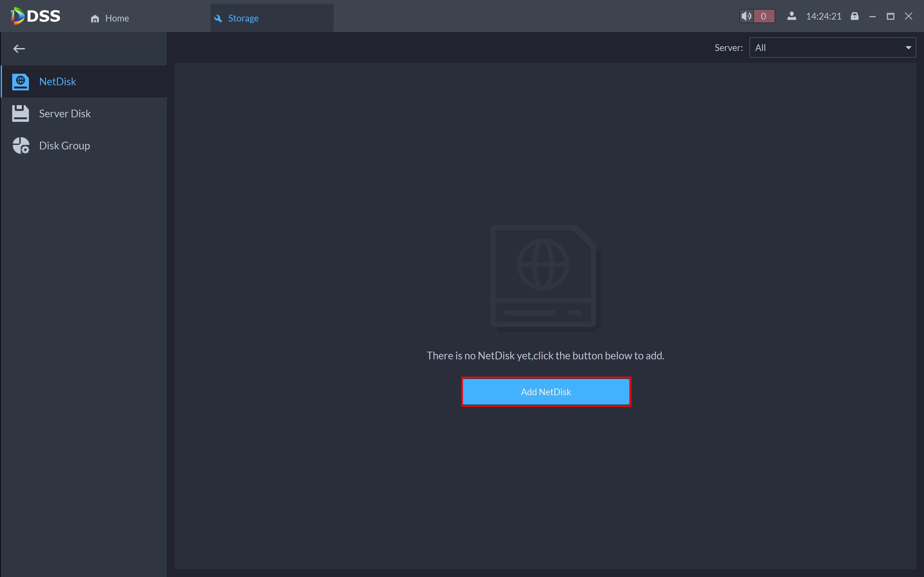Click the red alarm count badge
Image resolution: width=924 pixels, height=577 pixels.
764,16
